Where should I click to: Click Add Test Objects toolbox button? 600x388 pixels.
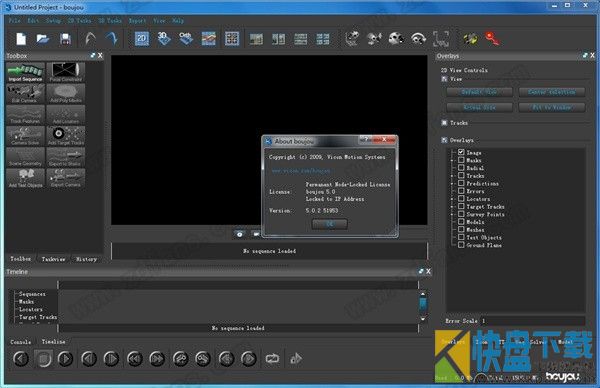point(26,178)
